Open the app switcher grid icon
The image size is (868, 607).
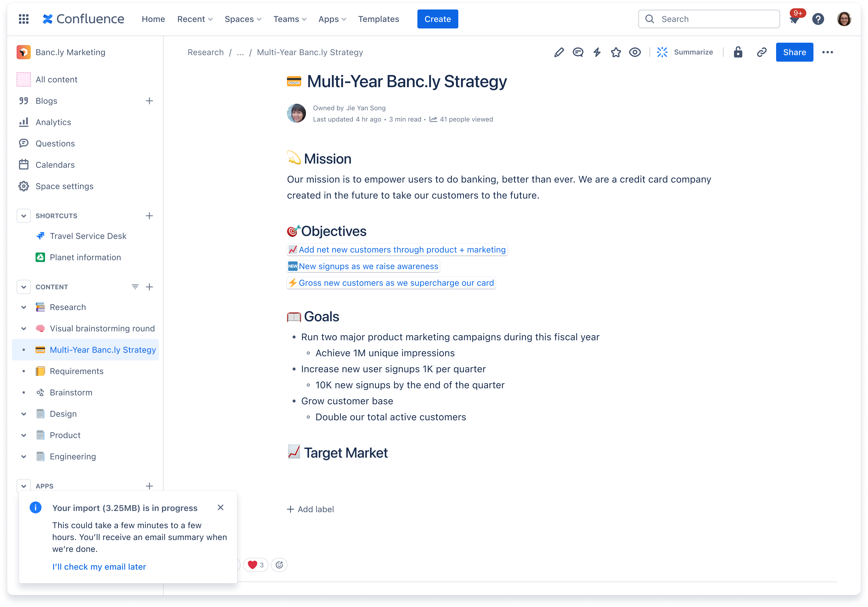click(x=24, y=19)
